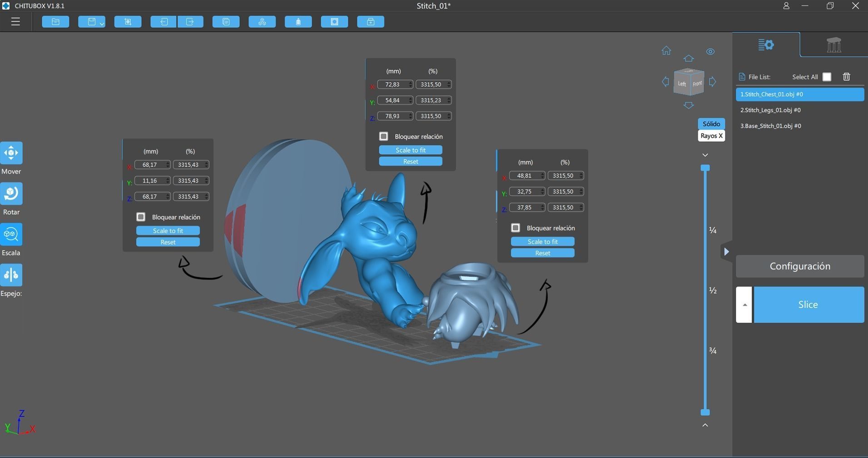Expand the Save options dropdown arrow

(102, 24)
